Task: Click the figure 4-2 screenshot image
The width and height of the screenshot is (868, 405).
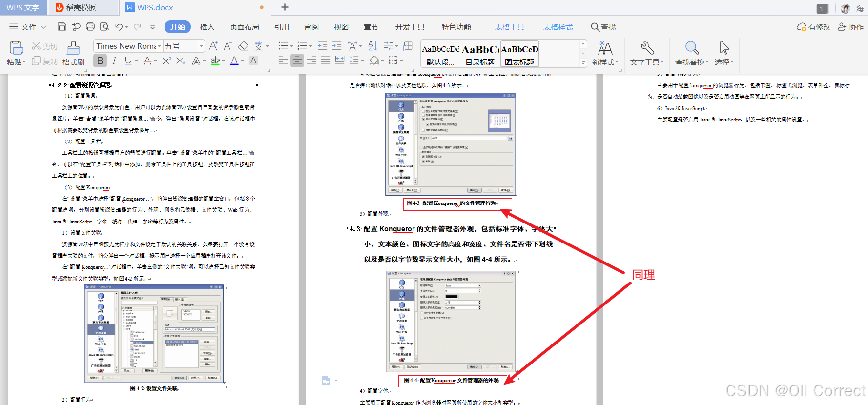Action: pos(154,333)
